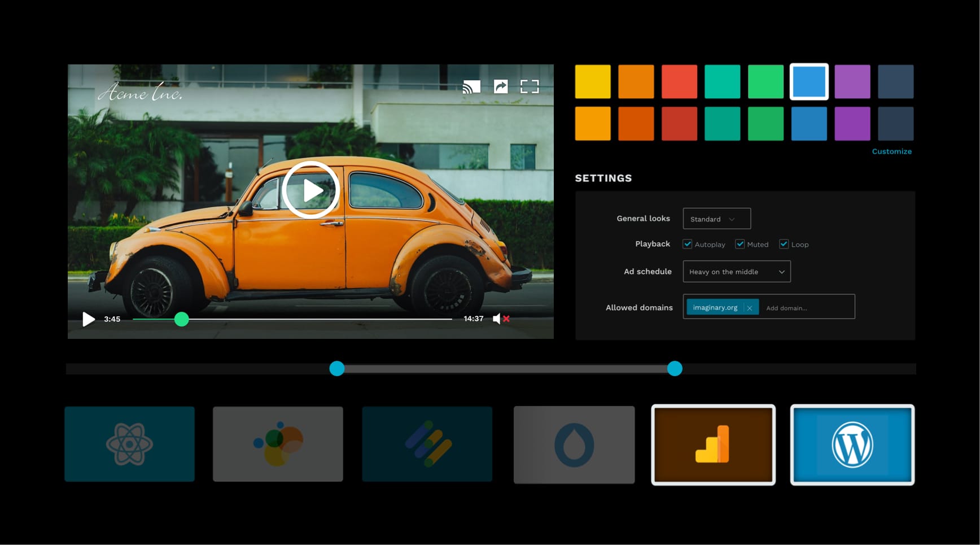Click the large center play button
This screenshot has height=545, width=980.
310,190
